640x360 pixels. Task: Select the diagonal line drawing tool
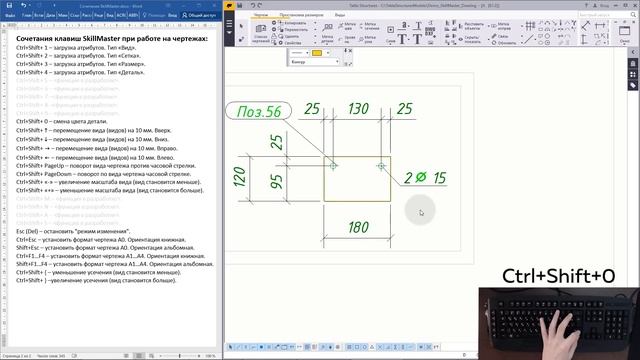pyautogui.click(x=529, y=40)
